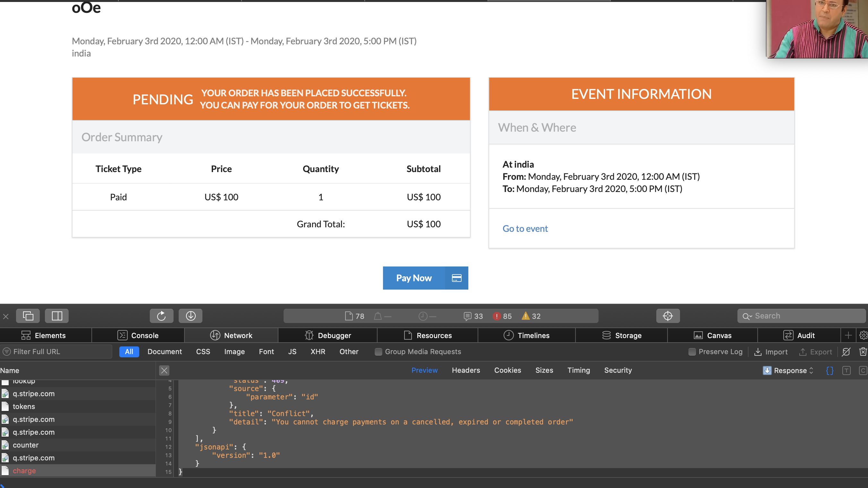Clear network items with trash icon
Image resolution: width=868 pixels, height=488 pixels.
863,352
